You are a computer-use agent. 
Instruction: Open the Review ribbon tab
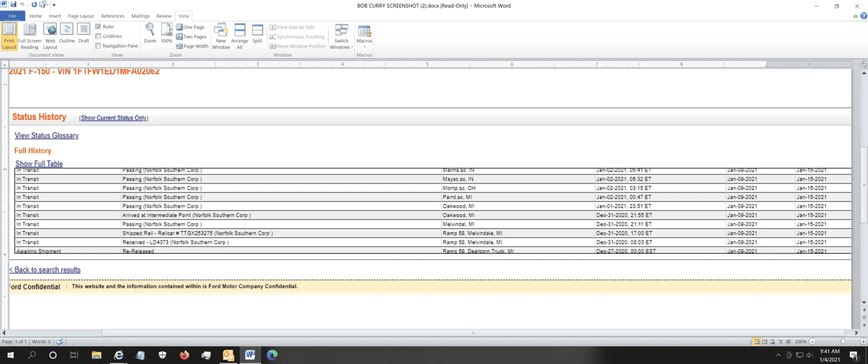click(x=164, y=16)
